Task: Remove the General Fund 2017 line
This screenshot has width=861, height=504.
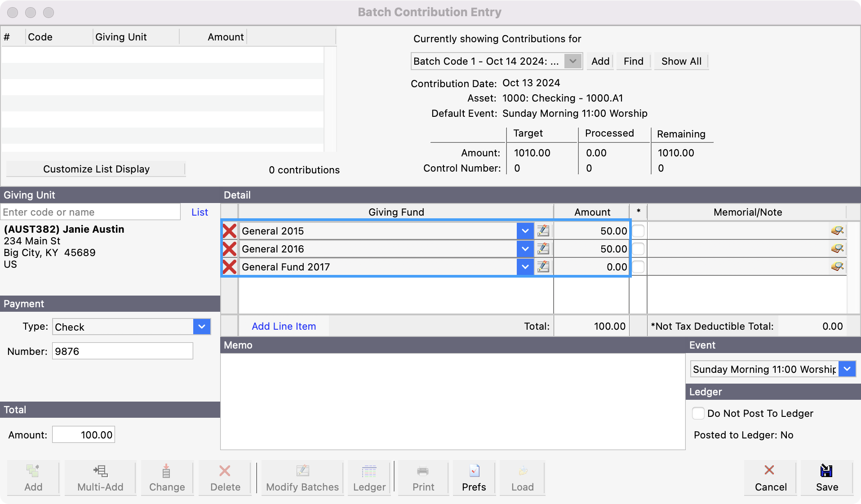Action: coord(230,267)
